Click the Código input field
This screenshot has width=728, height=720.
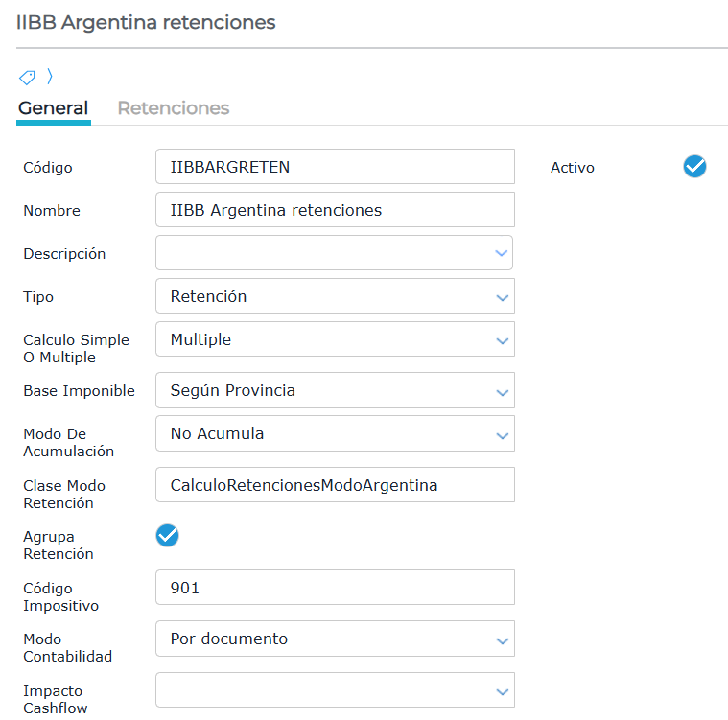(x=335, y=166)
